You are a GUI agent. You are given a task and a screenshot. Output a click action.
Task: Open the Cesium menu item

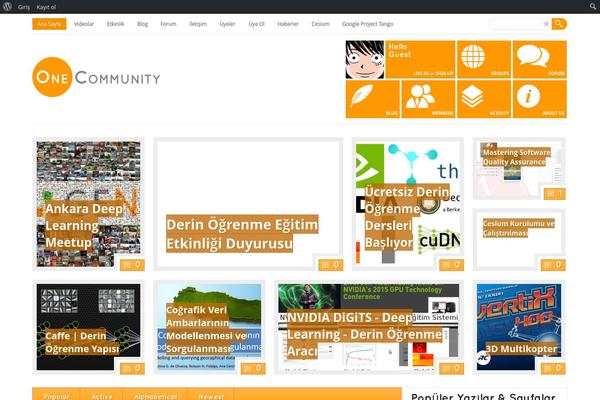coord(320,24)
